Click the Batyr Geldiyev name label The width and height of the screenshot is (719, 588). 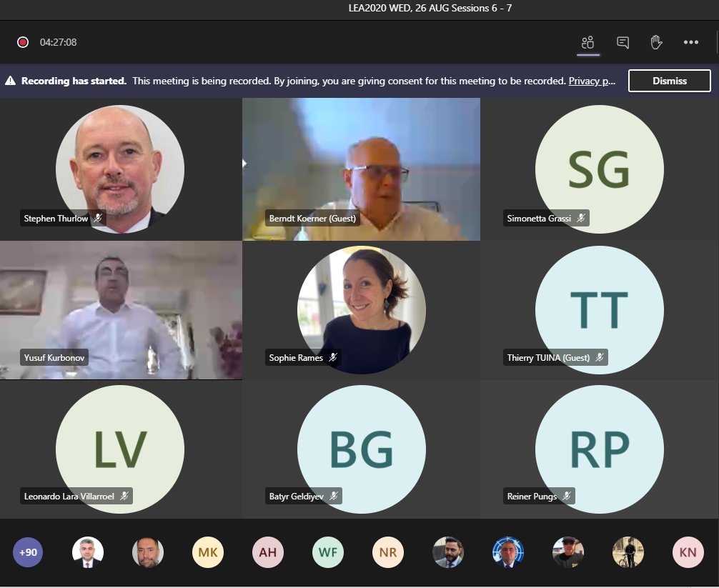coord(296,496)
